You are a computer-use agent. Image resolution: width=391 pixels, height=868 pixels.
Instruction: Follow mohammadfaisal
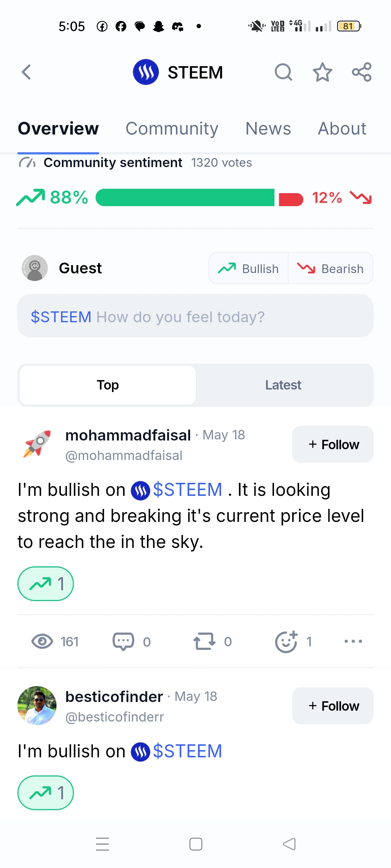pyautogui.click(x=333, y=444)
